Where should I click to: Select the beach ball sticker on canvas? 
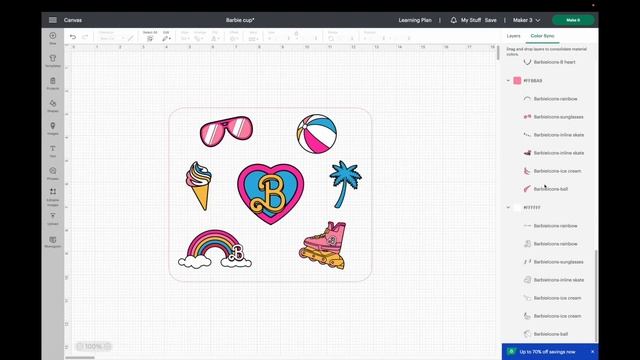[317, 134]
